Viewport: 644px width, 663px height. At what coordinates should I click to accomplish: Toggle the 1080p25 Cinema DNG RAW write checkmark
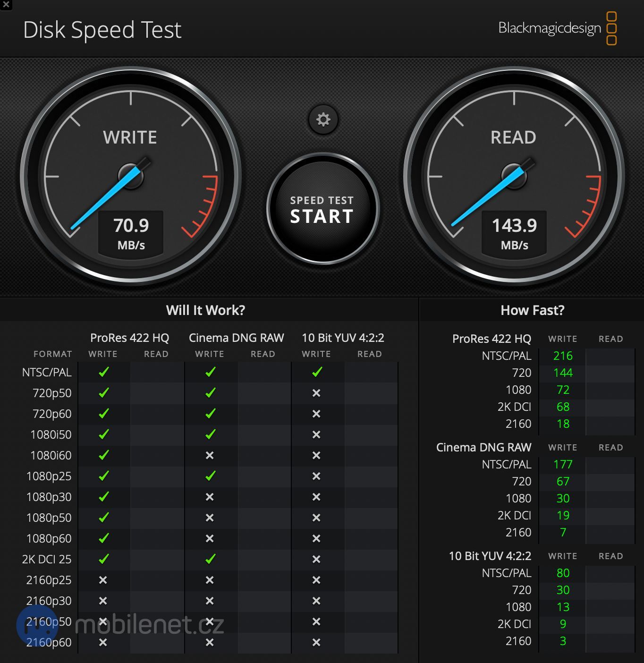pyautogui.click(x=210, y=476)
